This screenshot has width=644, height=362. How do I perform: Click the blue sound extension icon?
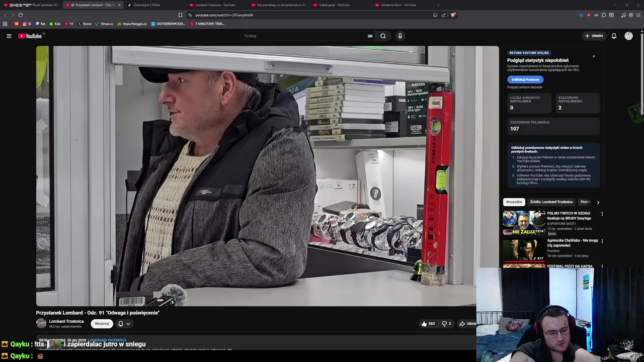coord(581,15)
